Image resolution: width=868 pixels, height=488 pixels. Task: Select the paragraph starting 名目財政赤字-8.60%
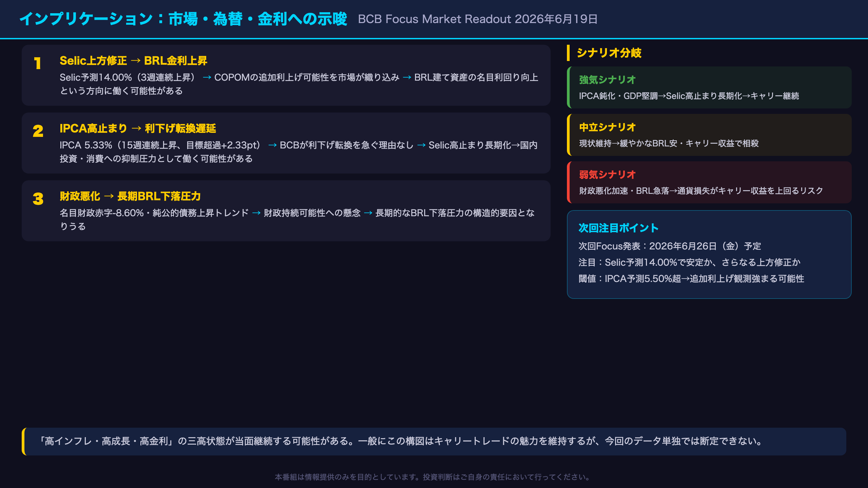pyautogui.click(x=297, y=220)
